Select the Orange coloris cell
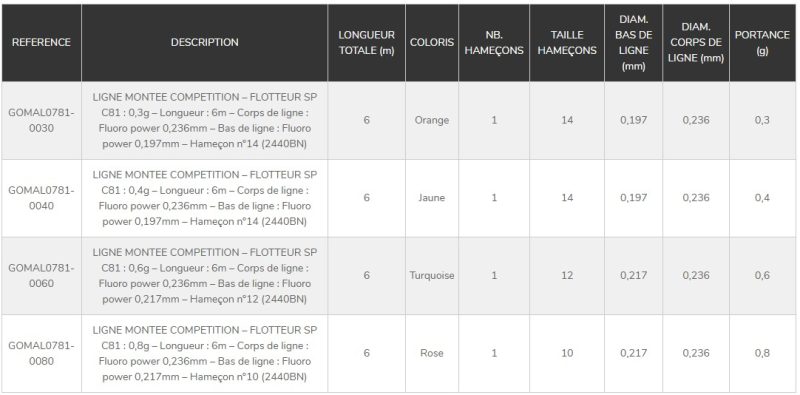This screenshot has width=800, height=395. tap(432, 120)
